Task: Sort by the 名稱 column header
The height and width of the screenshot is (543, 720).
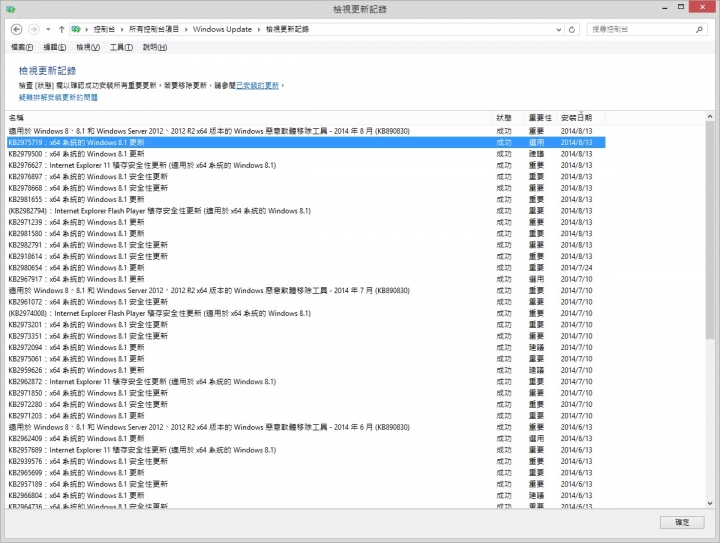Action: pyautogui.click(x=249, y=118)
